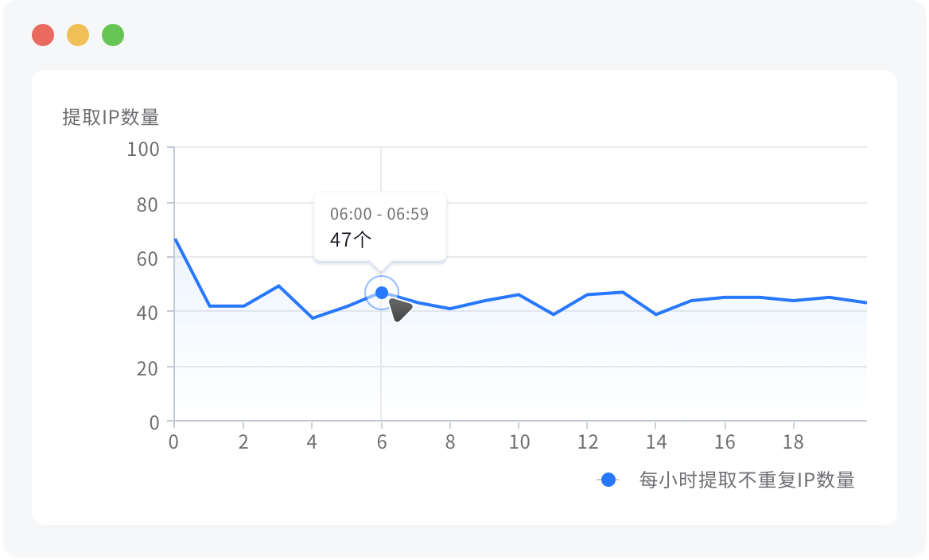Select the x-axis tick label 16
929x560 pixels.
(725, 442)
